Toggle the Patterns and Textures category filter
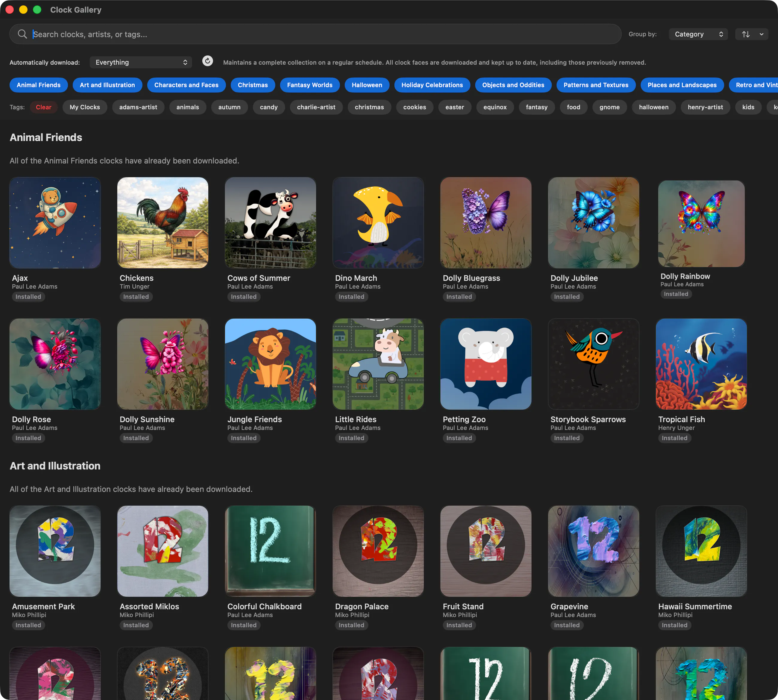This screenshot has width=778, height=700. [596, 85]
